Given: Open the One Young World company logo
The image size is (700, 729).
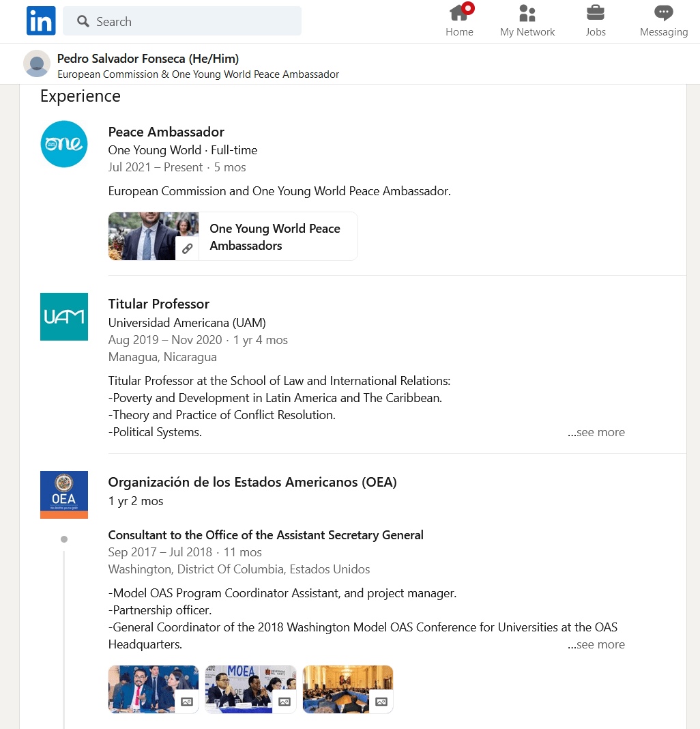Looking at the screenshot, I should tap(64, 144).
